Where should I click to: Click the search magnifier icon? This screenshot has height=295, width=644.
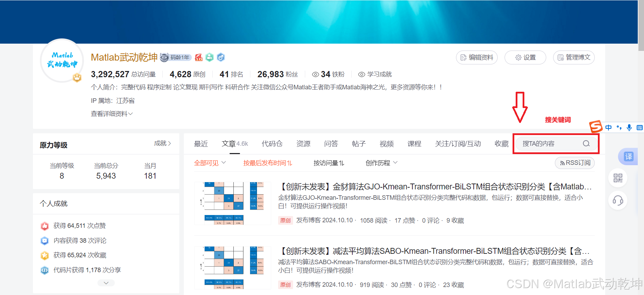(586, 144)
